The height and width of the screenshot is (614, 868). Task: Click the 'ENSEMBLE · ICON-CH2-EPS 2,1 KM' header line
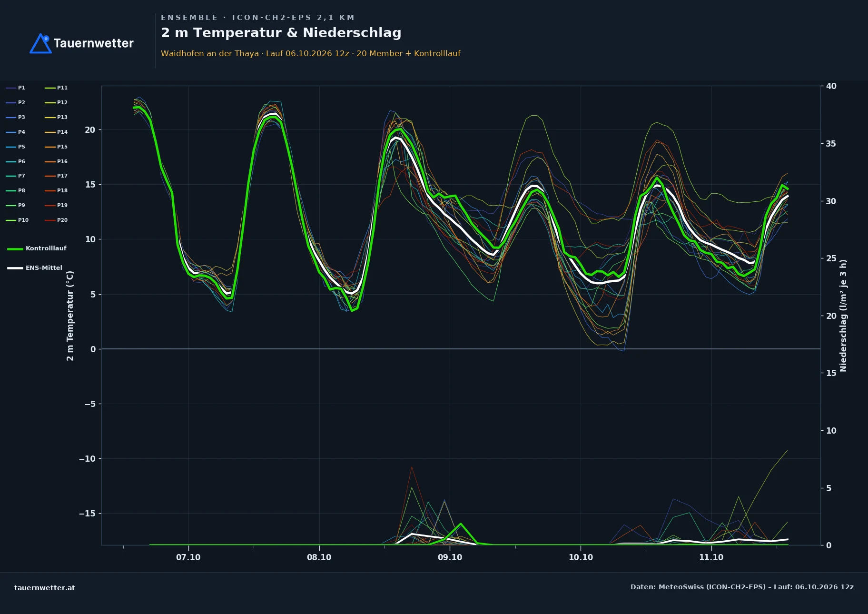[257, 18]
